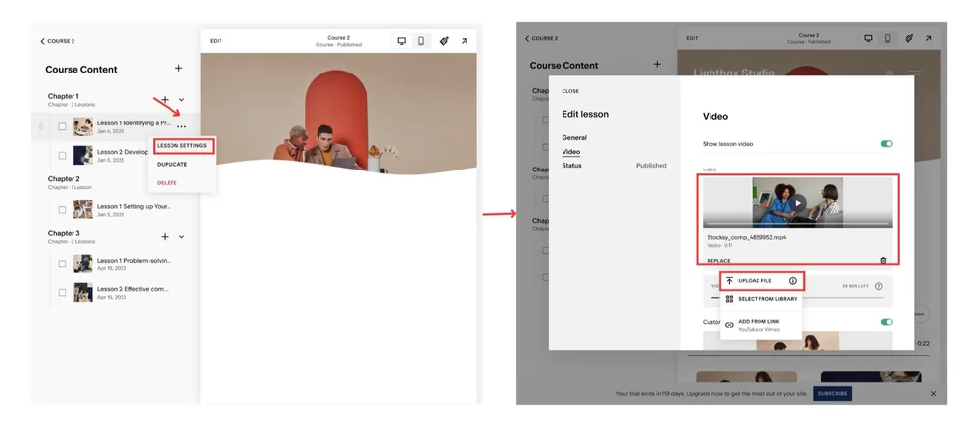
Task: Tick checkbox for Lesson 1: Problem-solvin...
Action: coord(62,264)
